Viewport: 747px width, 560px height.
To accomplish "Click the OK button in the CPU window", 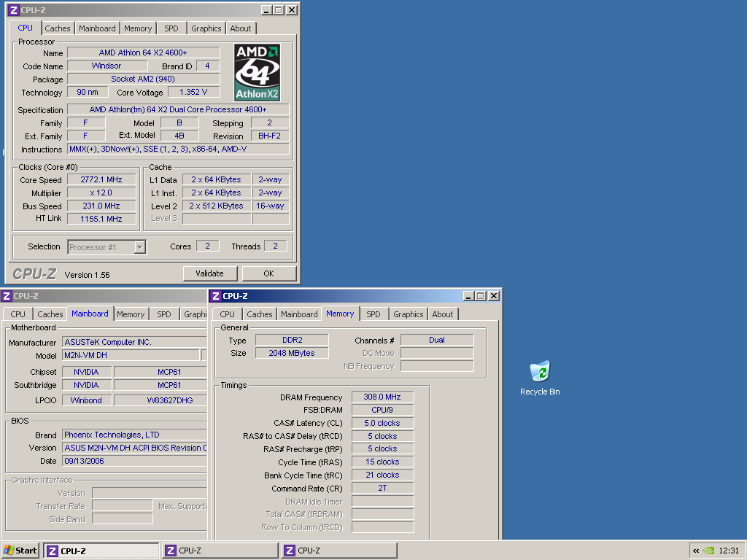I will point(268,273).
